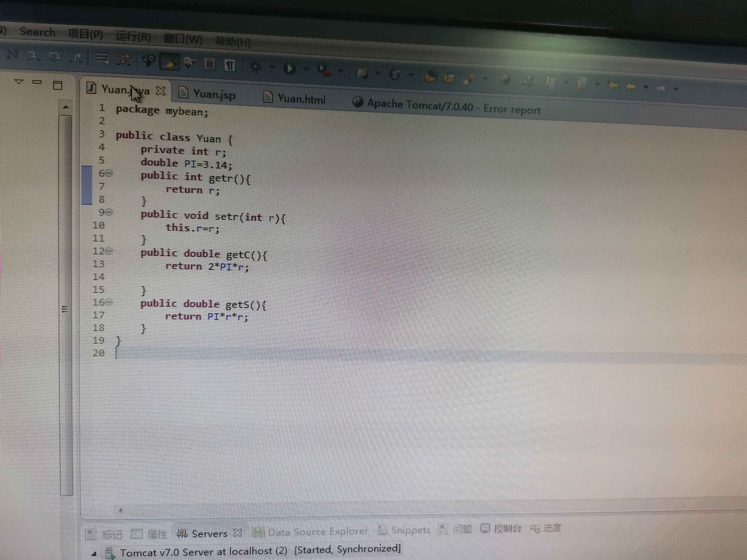Click the Open Type folder icon
The height and width of the screenshot is (560, 747).
(431, 77)
